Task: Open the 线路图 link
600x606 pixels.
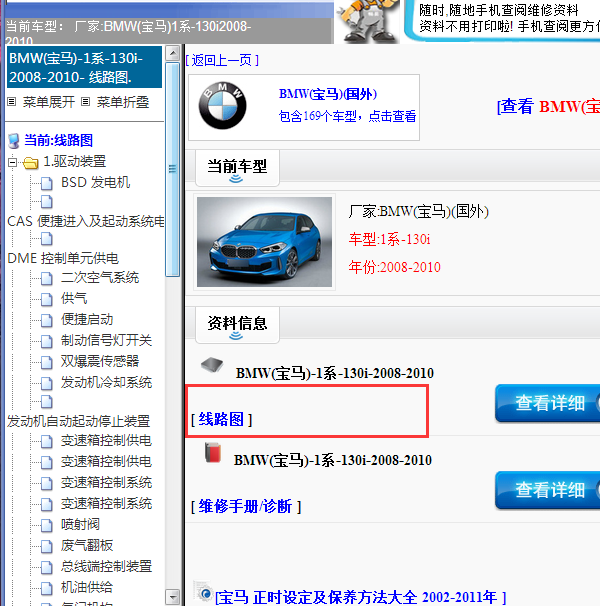Action: click(x=221, y=419)
